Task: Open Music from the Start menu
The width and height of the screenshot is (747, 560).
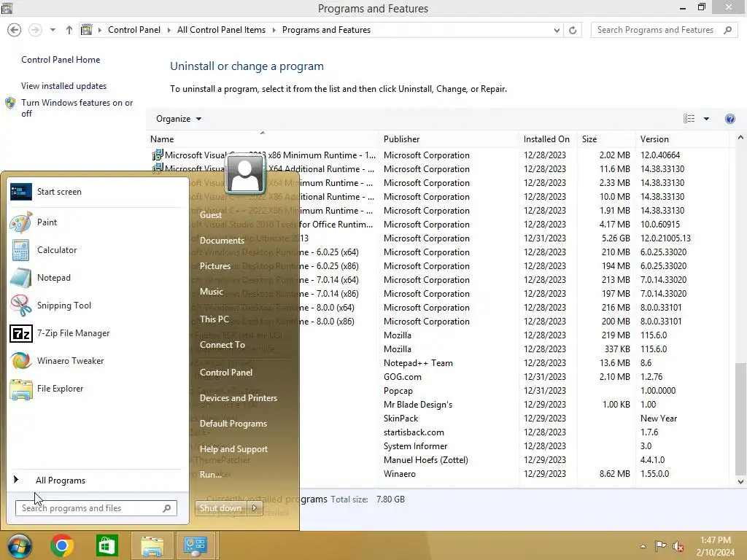Action: [211, 292]
